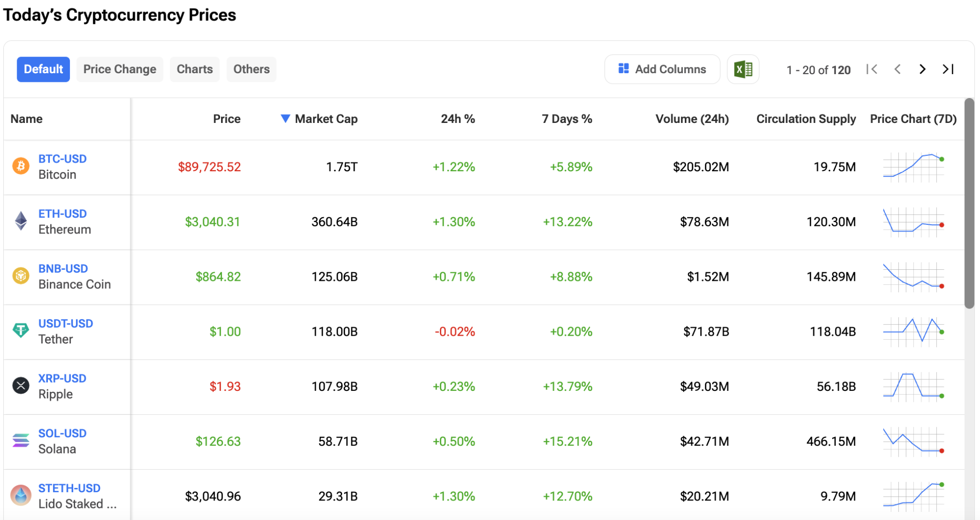Open the SOL-USD detail page
The width and height of the screenshot is (980, 520).
click(x=62, y=433)
